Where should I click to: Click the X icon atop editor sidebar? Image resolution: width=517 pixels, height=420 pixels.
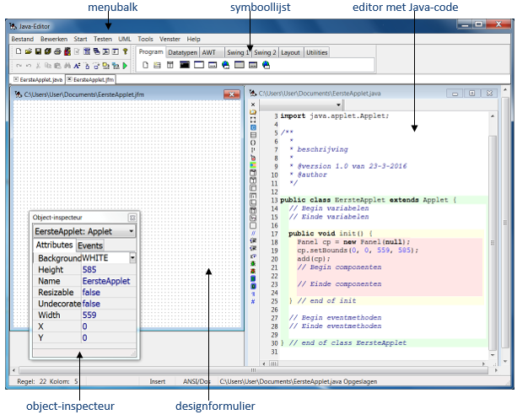[x=253, y=103]
